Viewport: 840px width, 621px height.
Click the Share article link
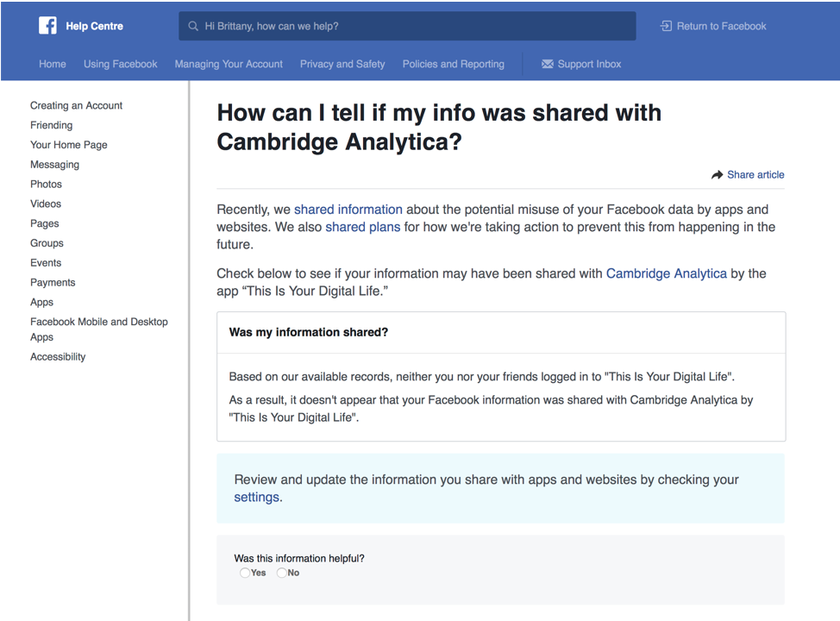755,175
